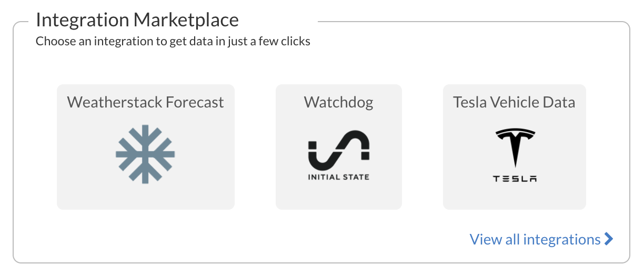Click the Weatherstack snowflake icon
Screen dimensions: 644x274
coord(145,154)
